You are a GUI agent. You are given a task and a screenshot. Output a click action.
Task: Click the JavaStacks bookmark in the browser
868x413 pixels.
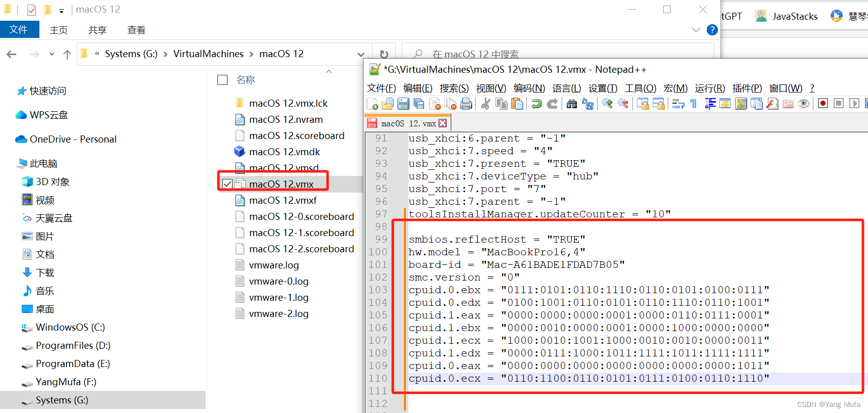787,16
